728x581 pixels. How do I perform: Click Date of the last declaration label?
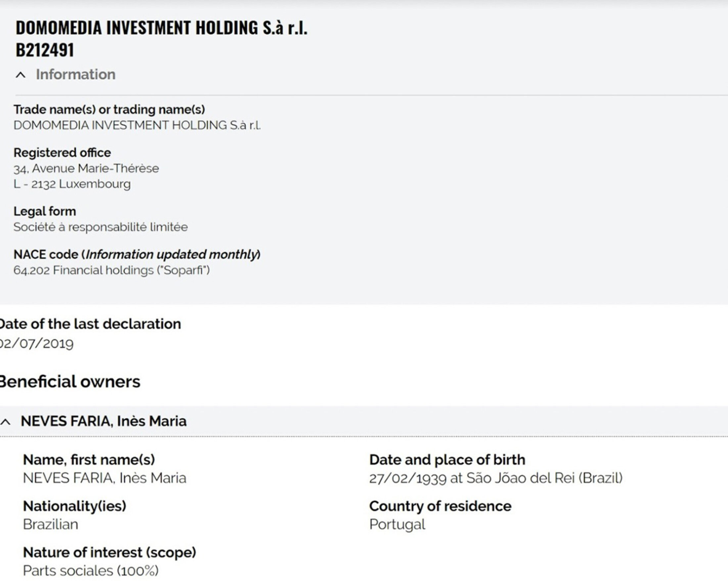pos(90,324)
